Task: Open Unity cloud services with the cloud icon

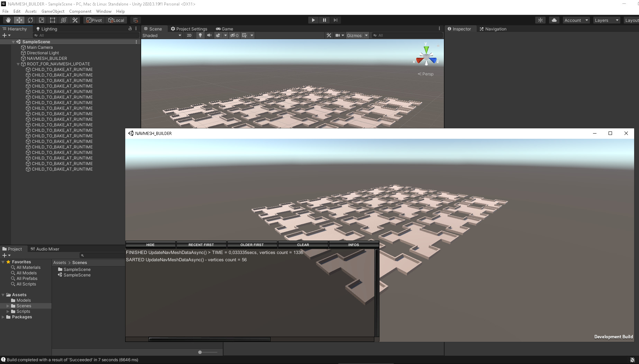Action: point(554,20)
